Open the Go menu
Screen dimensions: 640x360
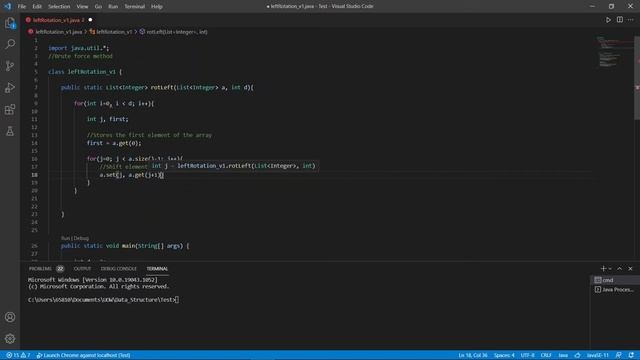coord(98,6)
